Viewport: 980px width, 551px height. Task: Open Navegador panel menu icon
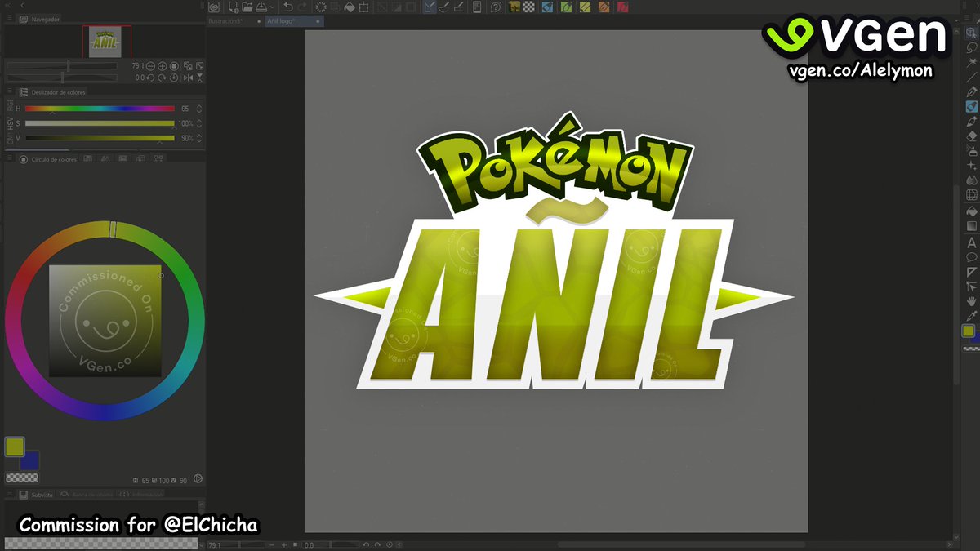pos(10,18)
